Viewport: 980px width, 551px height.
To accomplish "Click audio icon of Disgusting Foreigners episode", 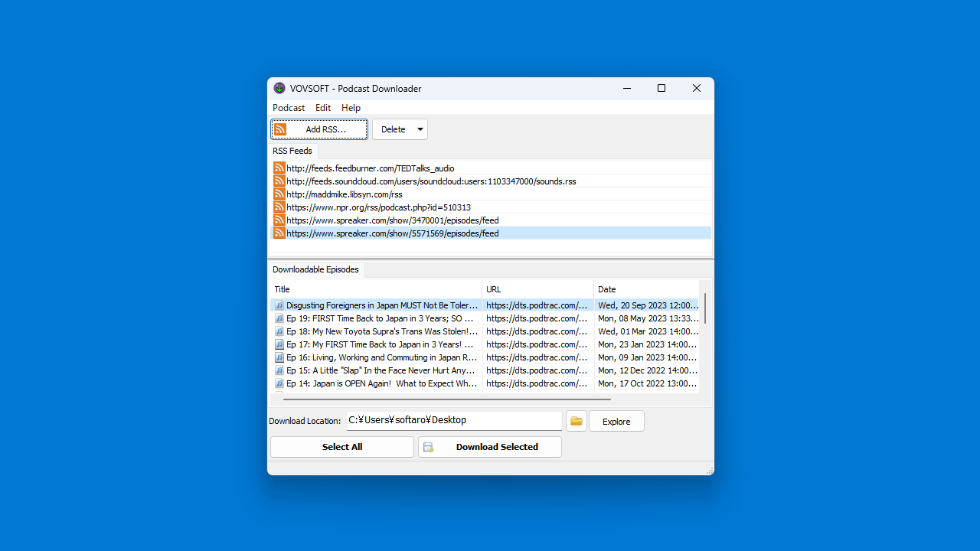I will 279,305.
